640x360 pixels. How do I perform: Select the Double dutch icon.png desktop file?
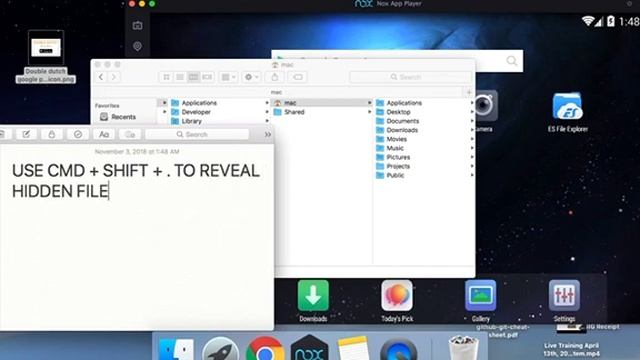click(46, 57)
